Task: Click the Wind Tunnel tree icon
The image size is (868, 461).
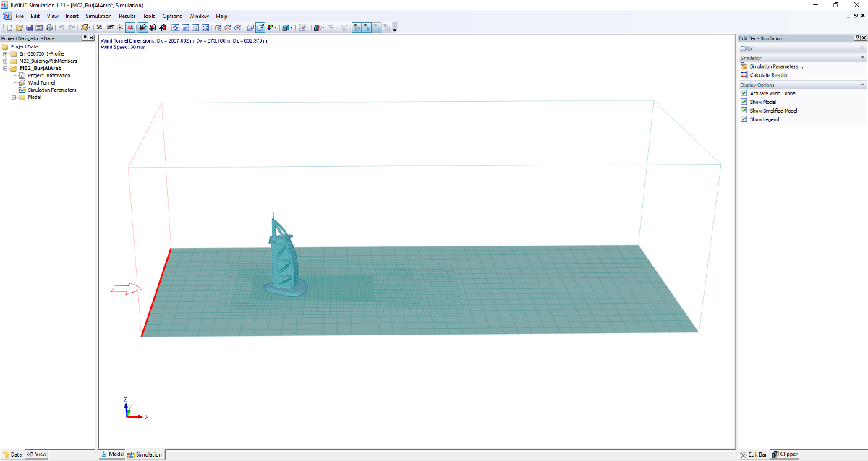Action: click(x=22, y=82)
